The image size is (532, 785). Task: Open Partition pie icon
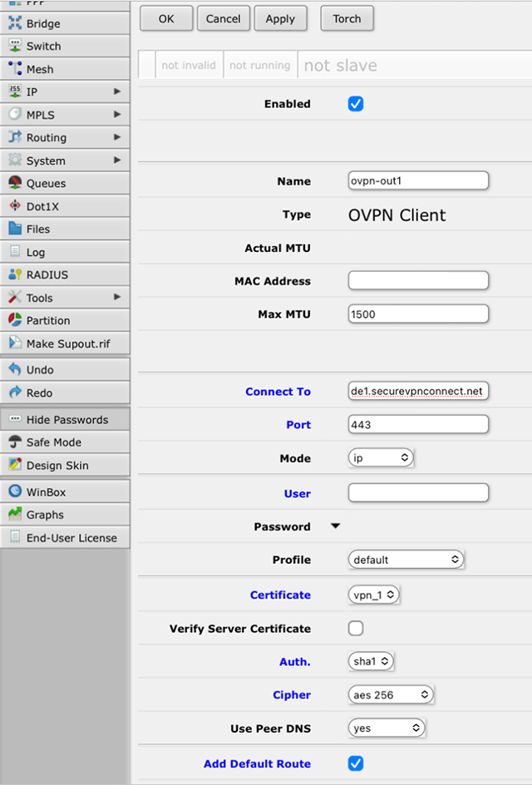15,320
